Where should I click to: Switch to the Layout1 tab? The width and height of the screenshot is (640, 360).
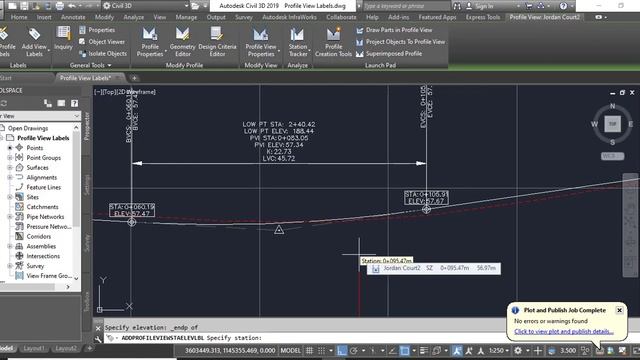[x=33, y=348]
